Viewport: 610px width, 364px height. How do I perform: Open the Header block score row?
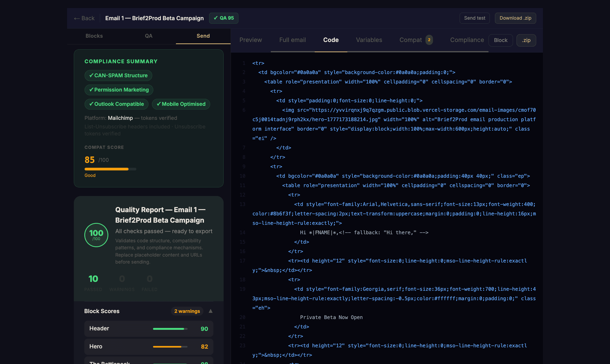tap(149, 328)
